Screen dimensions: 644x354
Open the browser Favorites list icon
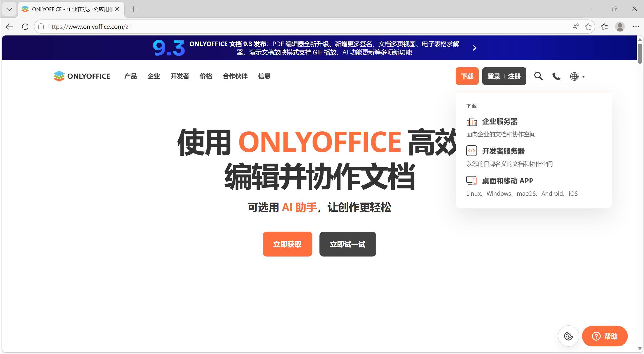pos(604,27)
